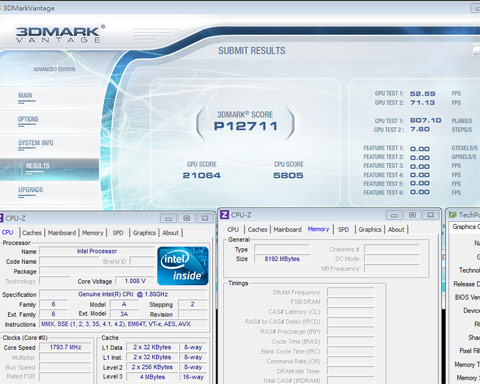Minimize the left CPU-Z window
The image size is (480, 384).
click(169, 218)
